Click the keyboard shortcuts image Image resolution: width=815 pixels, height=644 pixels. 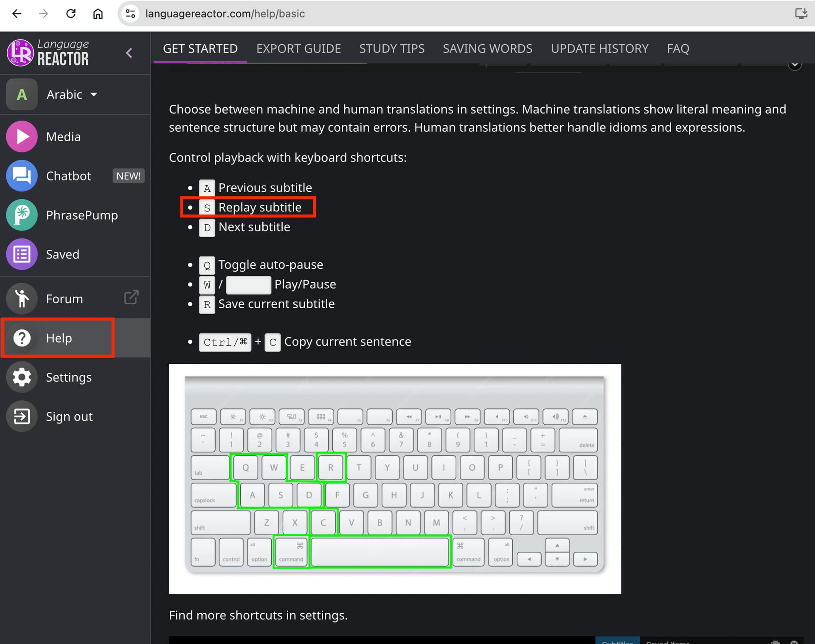tap(395, 478)
